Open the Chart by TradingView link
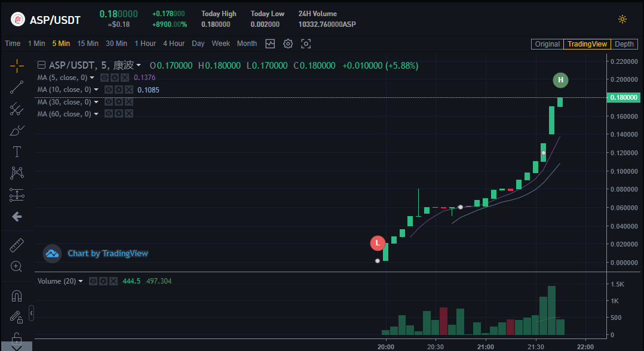 pos(108,253)
